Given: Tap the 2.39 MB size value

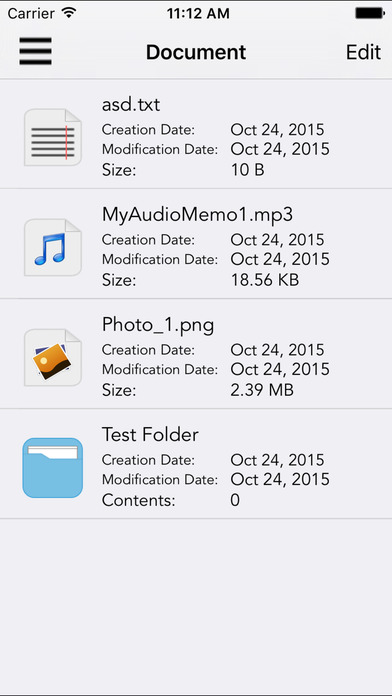Looking at the screenshot, I should tap(262, 390).
